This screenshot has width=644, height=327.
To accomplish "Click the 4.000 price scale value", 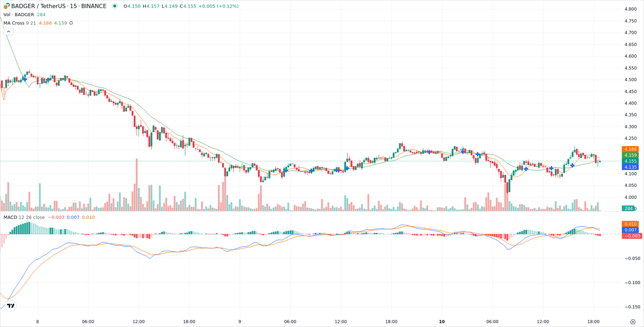I will coord(630,198).
